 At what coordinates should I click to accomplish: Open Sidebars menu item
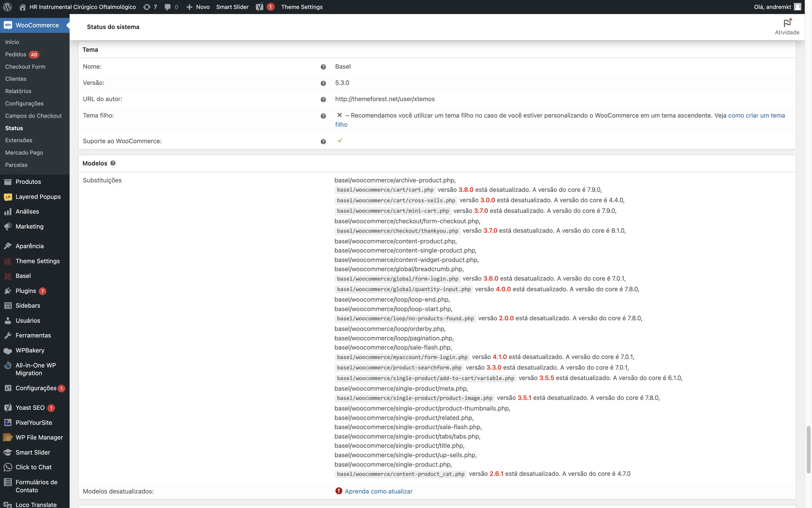28,305
